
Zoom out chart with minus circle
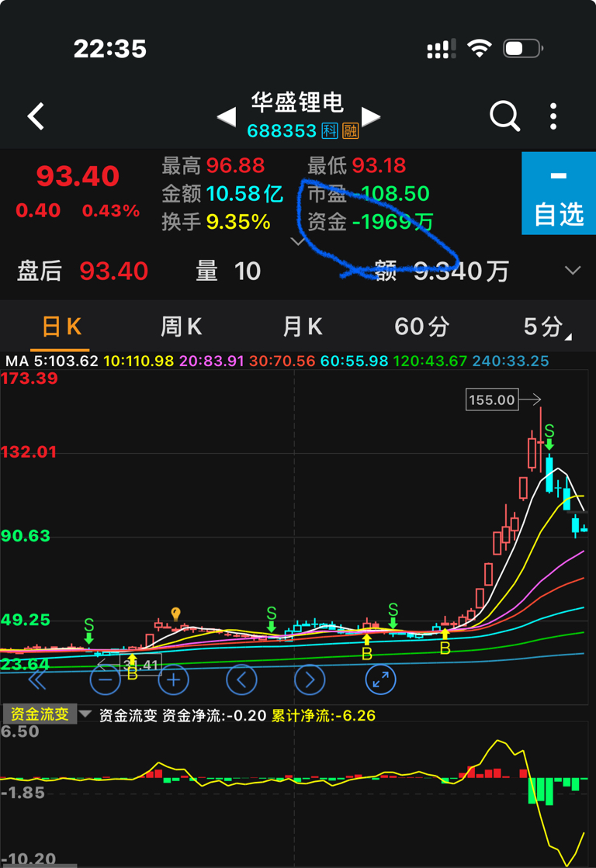point(105,680)
